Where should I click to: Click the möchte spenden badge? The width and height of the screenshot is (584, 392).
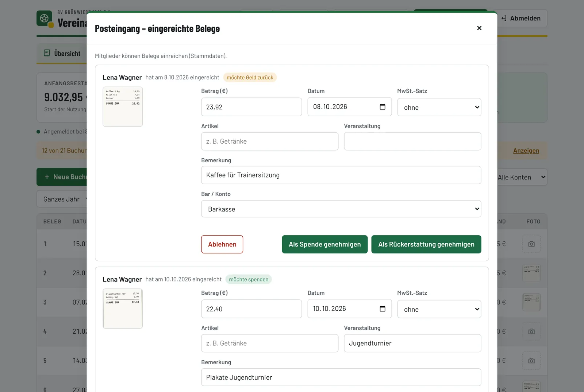pos(249,279)
